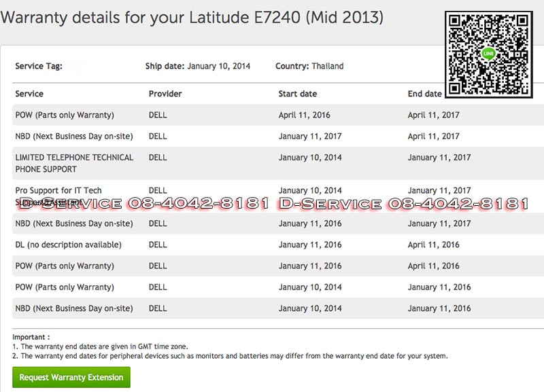Click the Request Warranty Extension button

click(x=71, y=377)
